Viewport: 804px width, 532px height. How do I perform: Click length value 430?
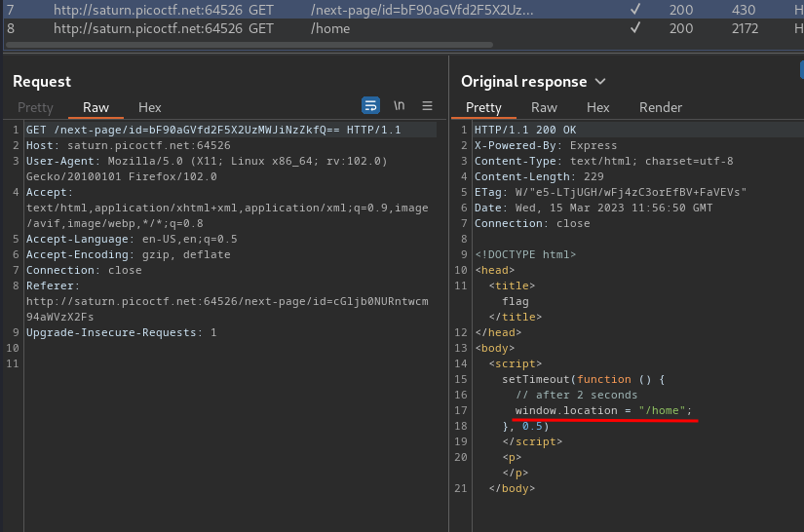click(x=744, y=10)
